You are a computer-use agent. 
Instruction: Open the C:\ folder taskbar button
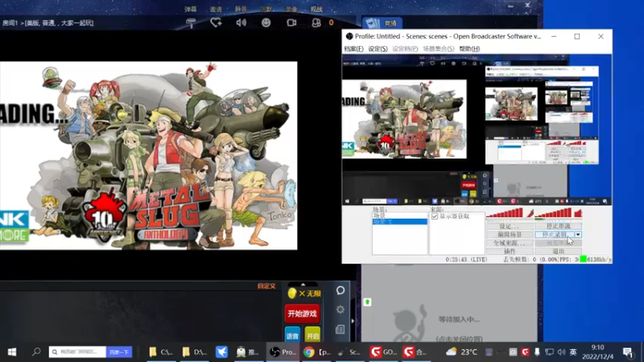coord(160,352)
